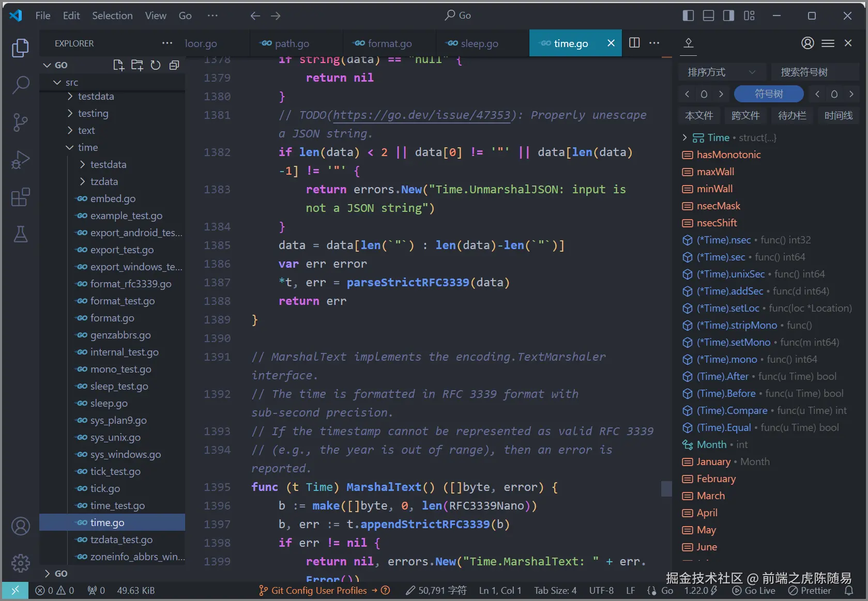868x601 pixels.
Task: Open the Source Control view
Action: click(20, 122)
